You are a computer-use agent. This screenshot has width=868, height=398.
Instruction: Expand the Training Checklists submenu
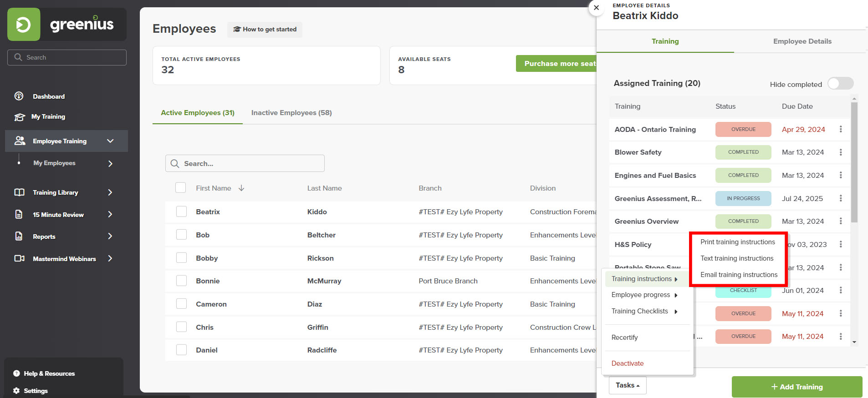pos(644,311)
